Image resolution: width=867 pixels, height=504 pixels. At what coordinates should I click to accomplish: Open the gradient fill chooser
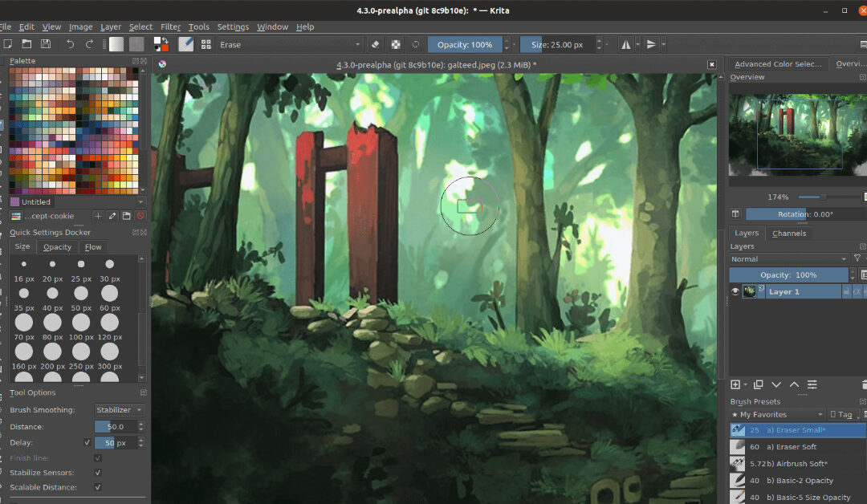(116, 44)
